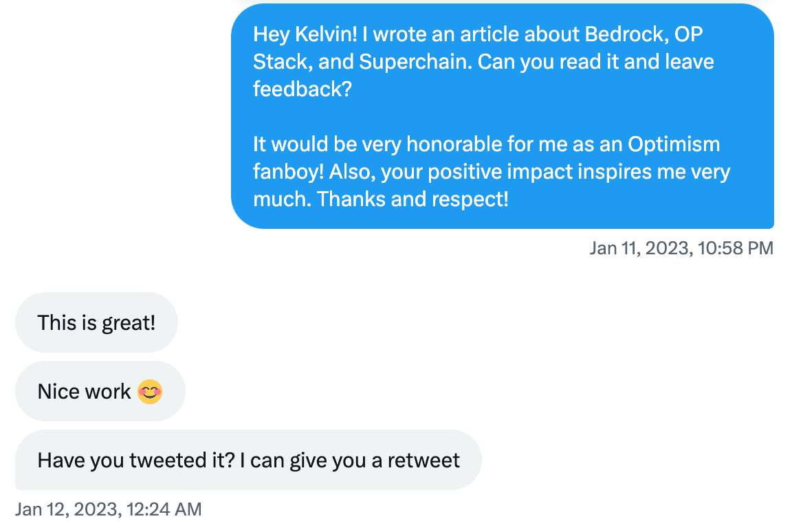The width and height of the screenshot is (792, 532).
Task: Click the Jan 11, 2023 10:58 PM timestamp
Action: point(681,248)
